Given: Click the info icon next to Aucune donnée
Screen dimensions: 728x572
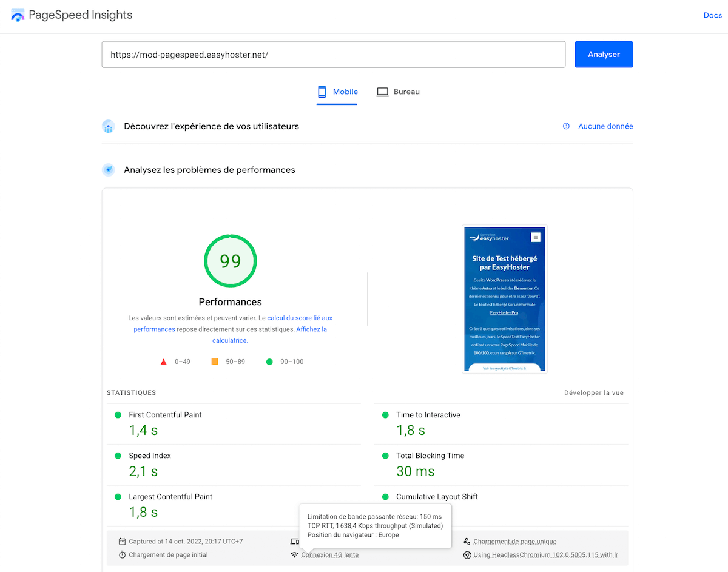Looking at the screenshot, I should (x=566, y=126).
